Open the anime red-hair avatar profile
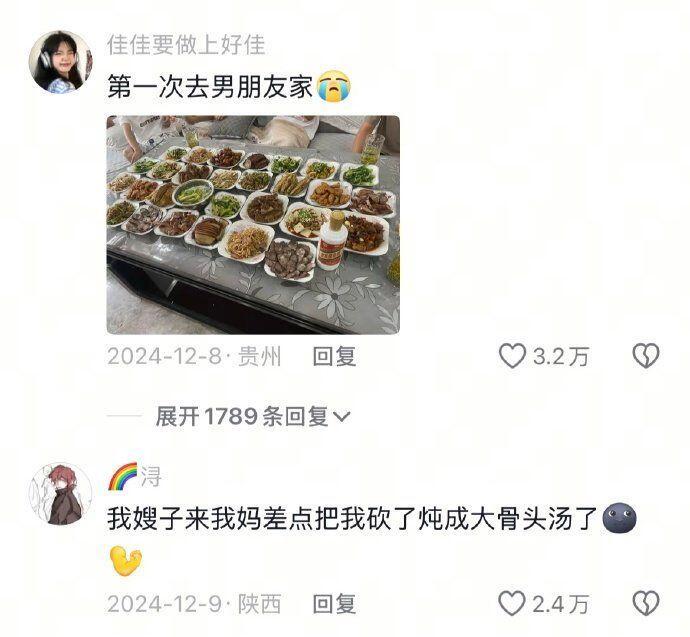 (x=61, y=494)
